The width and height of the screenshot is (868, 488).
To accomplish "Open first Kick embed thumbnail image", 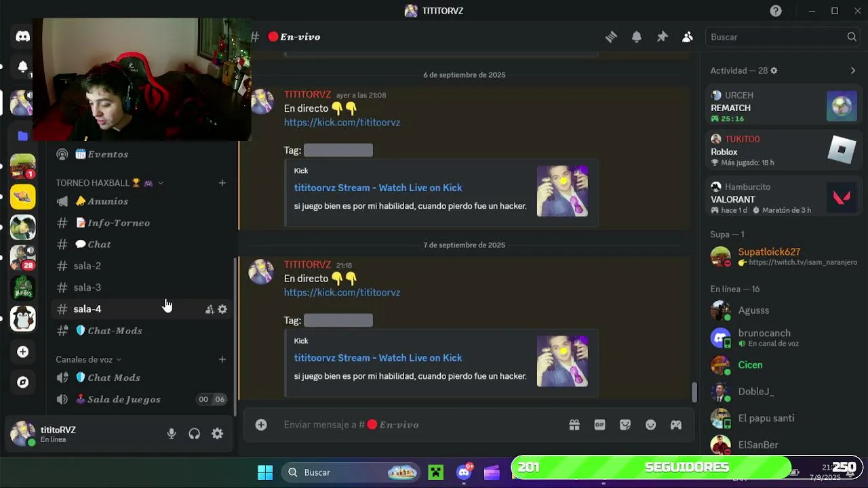I will [562, 191].
